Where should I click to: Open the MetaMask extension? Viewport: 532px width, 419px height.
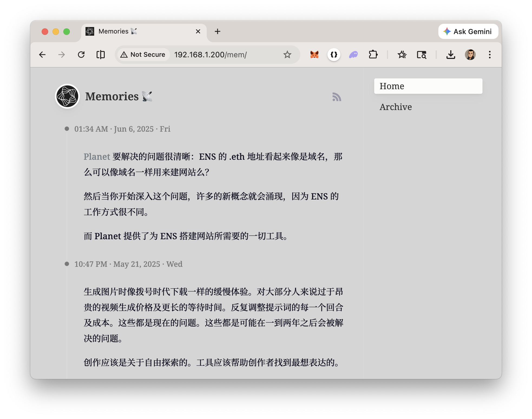(x=314, y=55)
